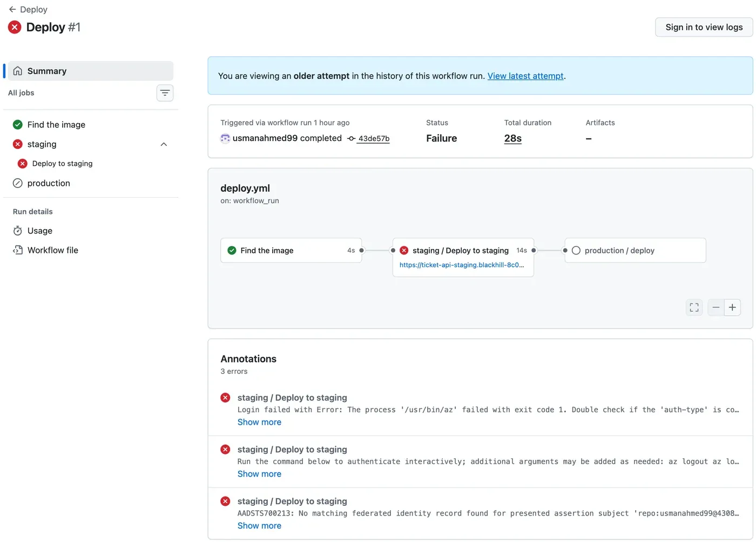756x542 pixels.
Task: Click 'Triggered via workflow run 1 hour ago'
Action: point(285,123)
